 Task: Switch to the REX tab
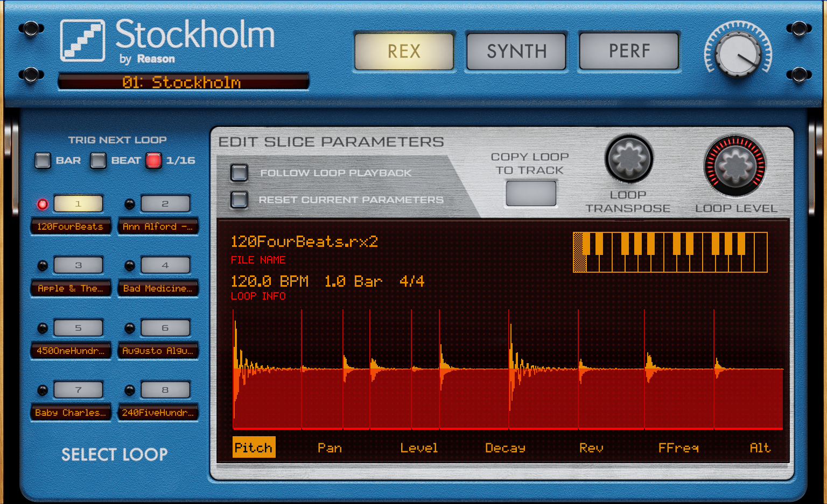[404, 51]
